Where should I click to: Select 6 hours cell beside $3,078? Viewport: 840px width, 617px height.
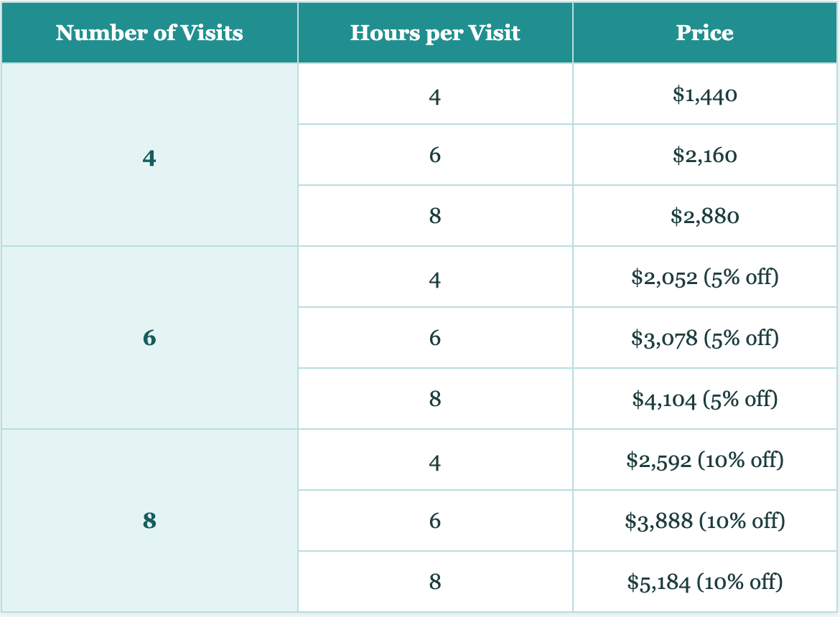click(x=435, y=338)
